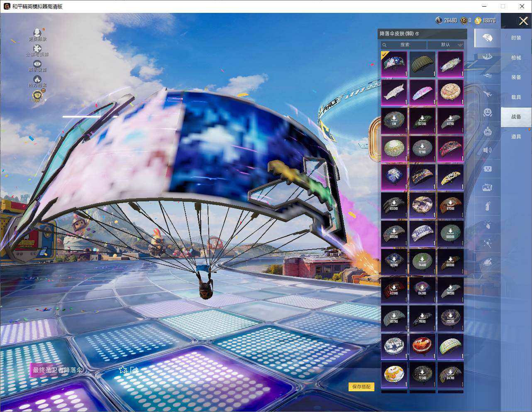
Task: Minimize the 和平精英模拟器高清版 window
Action: 484,6
